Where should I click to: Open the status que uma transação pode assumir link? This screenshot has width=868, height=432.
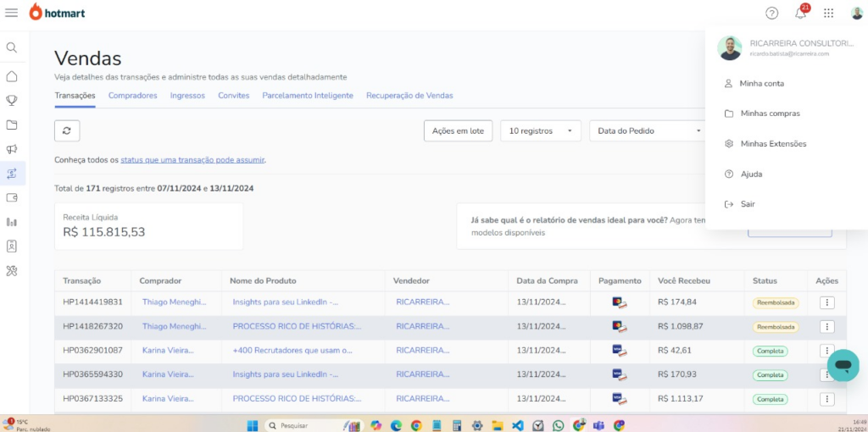tap(192, 159)
